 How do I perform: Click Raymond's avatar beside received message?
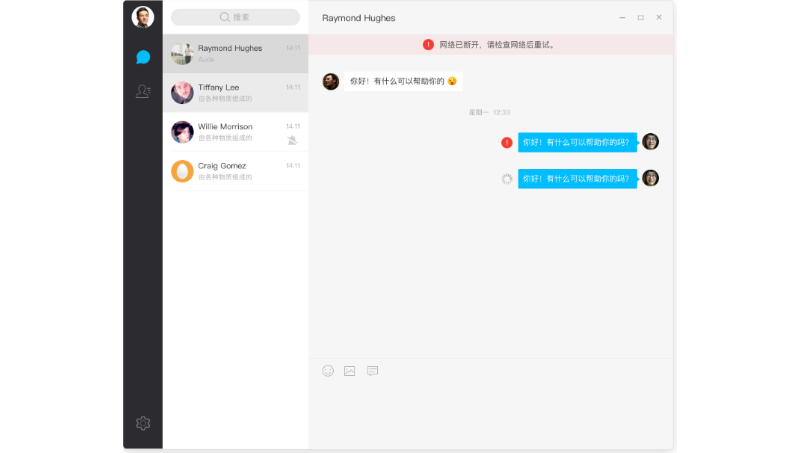pyautogui.click(x=331, y=81)
